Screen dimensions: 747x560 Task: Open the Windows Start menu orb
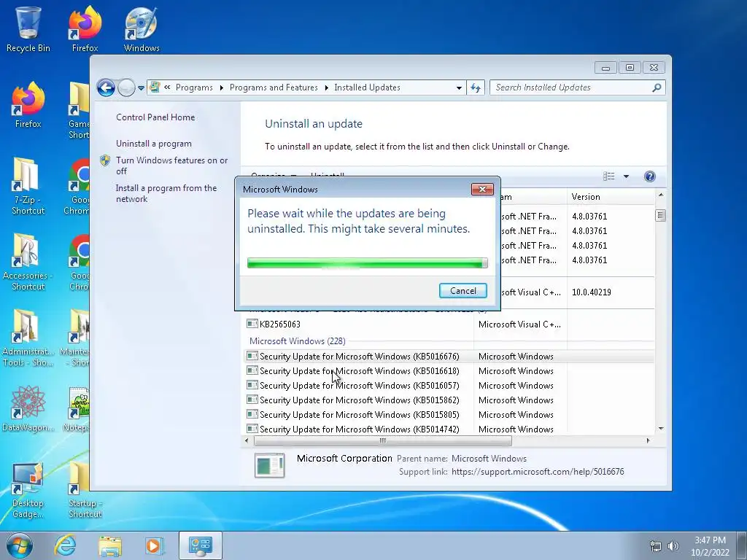point(19,545)
